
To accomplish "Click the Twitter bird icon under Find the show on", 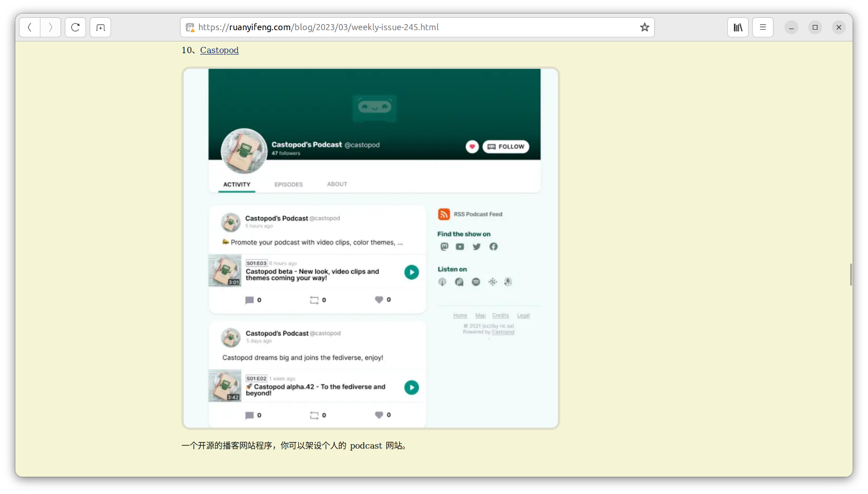I will 476,247.
